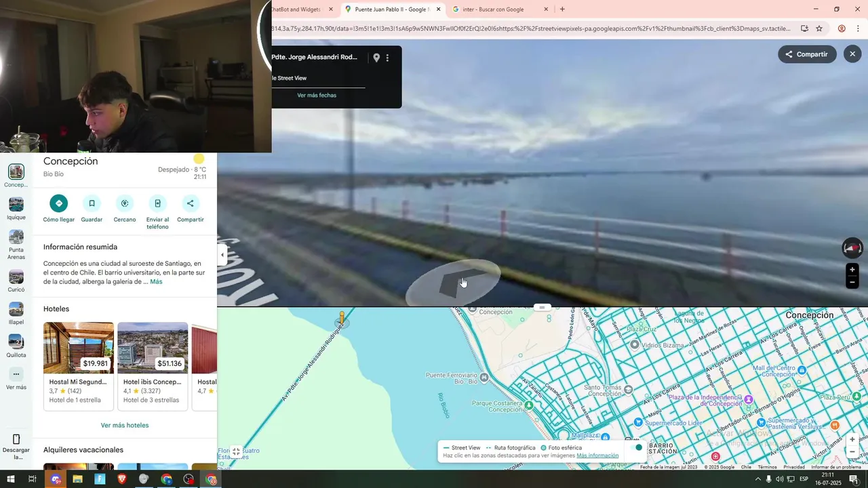Zoom out on the Street View image
Image resolution: width=868 pixels, height=488 pixels.
[x=852, y=283]
